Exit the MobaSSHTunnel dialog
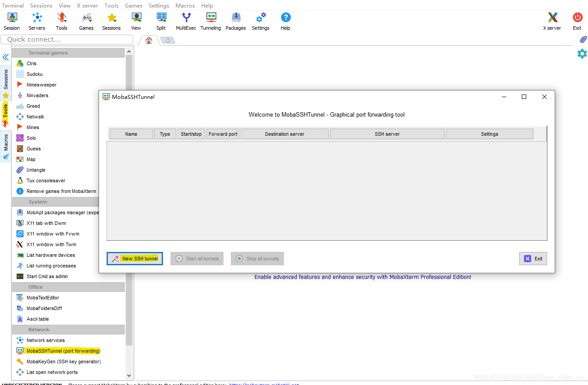Viewport: 588px width, 385px height. (x=533, y=258)
